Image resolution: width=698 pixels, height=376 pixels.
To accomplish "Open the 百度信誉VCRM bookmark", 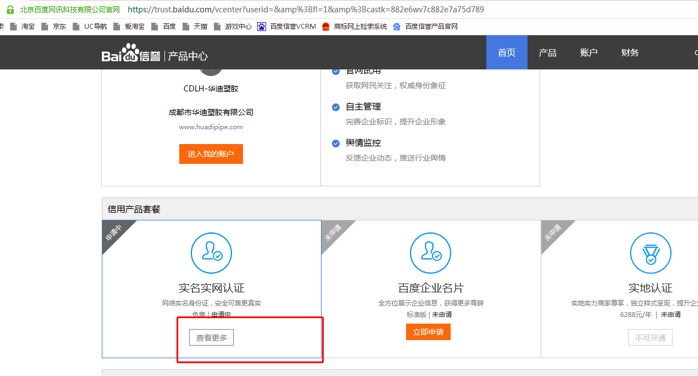I will [x=287, y=27].
